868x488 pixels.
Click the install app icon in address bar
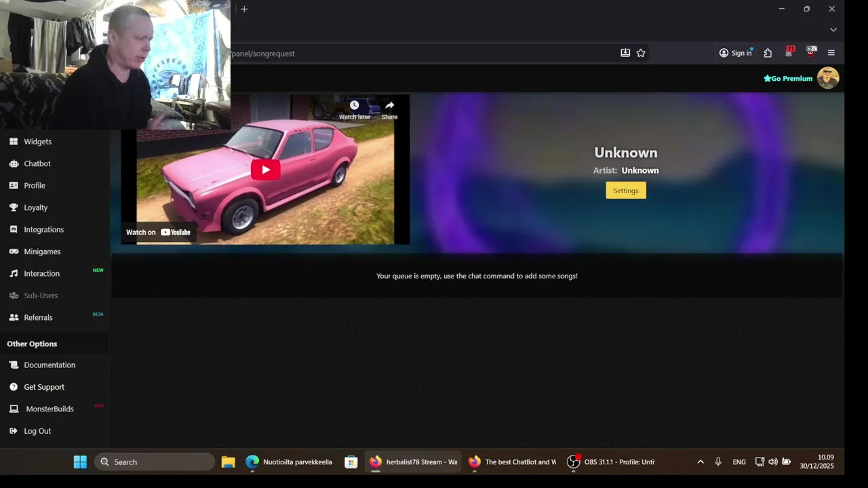[625, 53]
